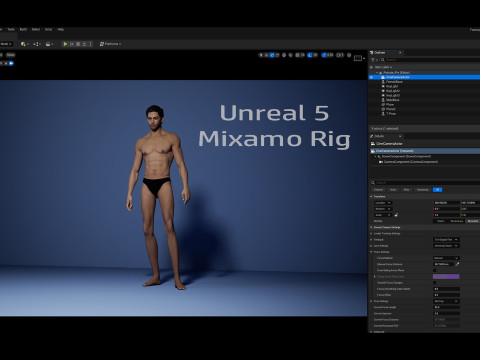Image resolution: width=480 pixels, height=360 pixels.
Task: Click the skip frame button next to Play
Action: 72,44
